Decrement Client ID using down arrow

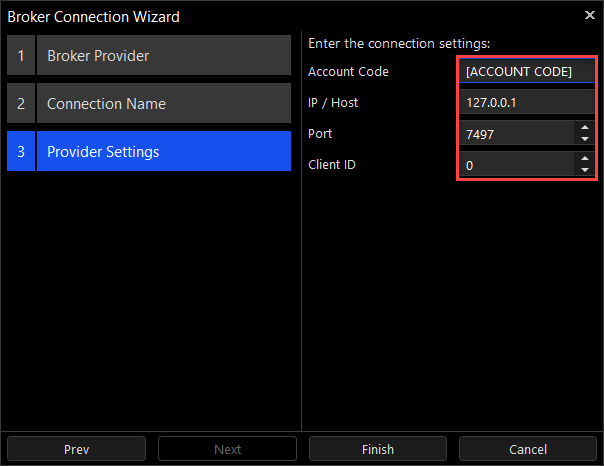coord(585,170)
